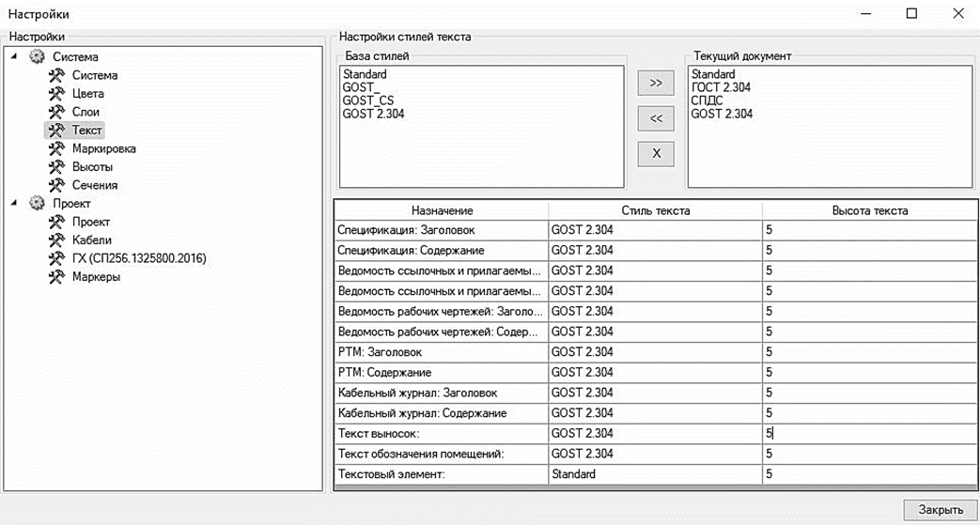Screen dimensions: 980x525
Task: Click the tools icon next to Маркеры
Action: pos(55,277)
